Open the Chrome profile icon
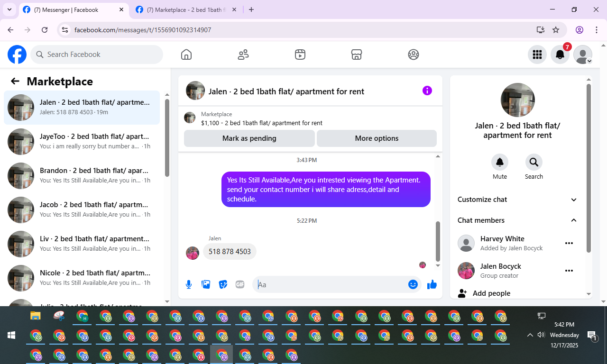 579,30
